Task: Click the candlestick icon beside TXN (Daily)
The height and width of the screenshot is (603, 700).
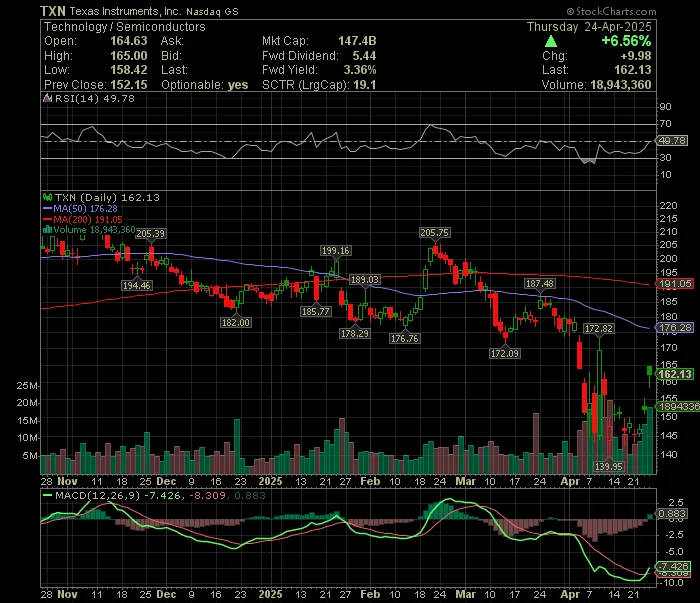Action: pyautogui.click(x=47, y=197)
